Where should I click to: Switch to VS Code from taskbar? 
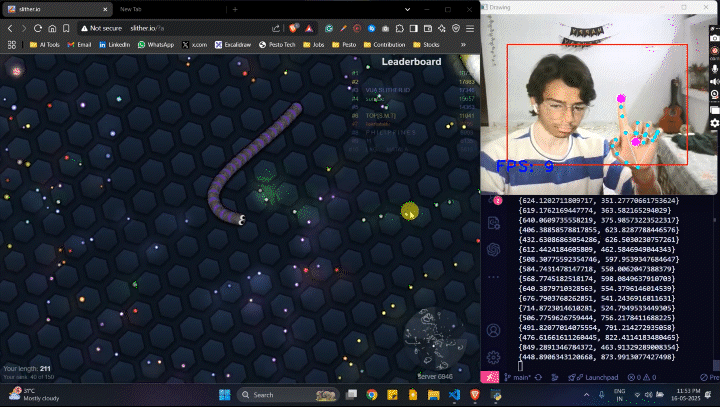coord(454,395)
